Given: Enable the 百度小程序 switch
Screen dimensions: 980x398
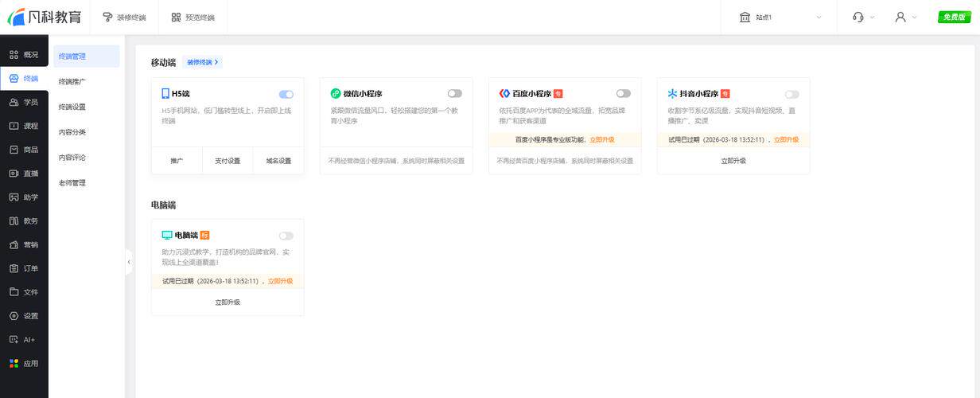Looking at the screenshot, I should (624, 94).
